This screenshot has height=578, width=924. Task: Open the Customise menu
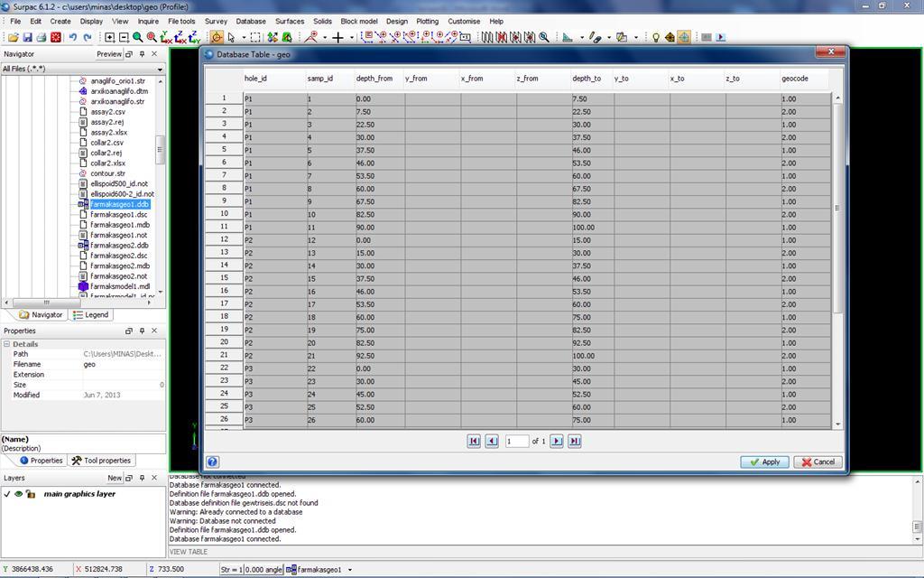[x=464, y=22]
